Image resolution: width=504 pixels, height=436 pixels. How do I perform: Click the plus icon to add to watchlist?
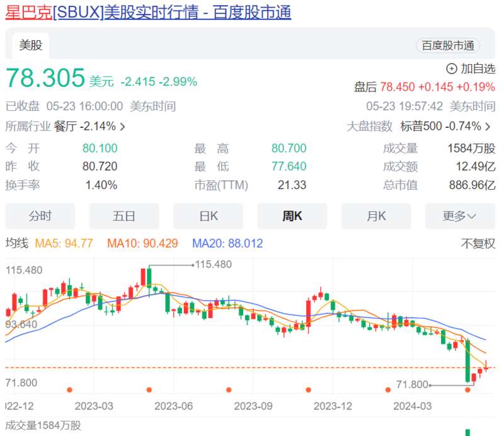click(451, 69)
